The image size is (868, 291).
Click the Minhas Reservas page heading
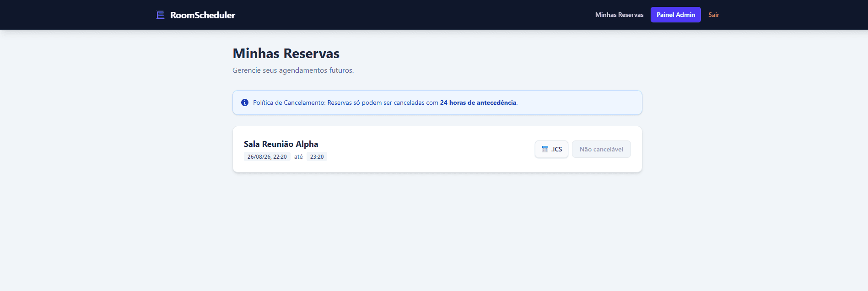tap(286, 54)
